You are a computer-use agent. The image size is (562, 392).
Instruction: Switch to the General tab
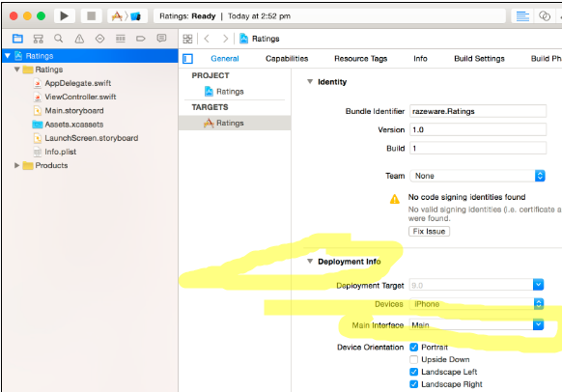(x=225, y=59)
